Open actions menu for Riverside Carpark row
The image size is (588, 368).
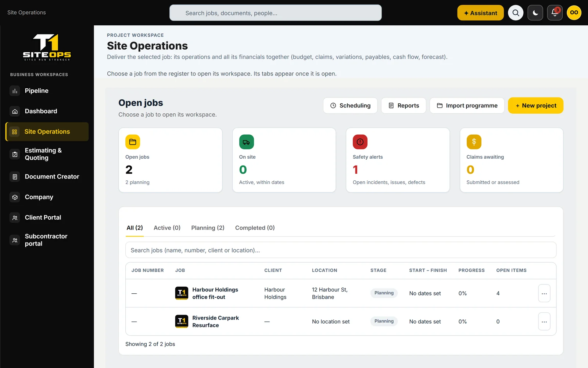pos(544,321)
